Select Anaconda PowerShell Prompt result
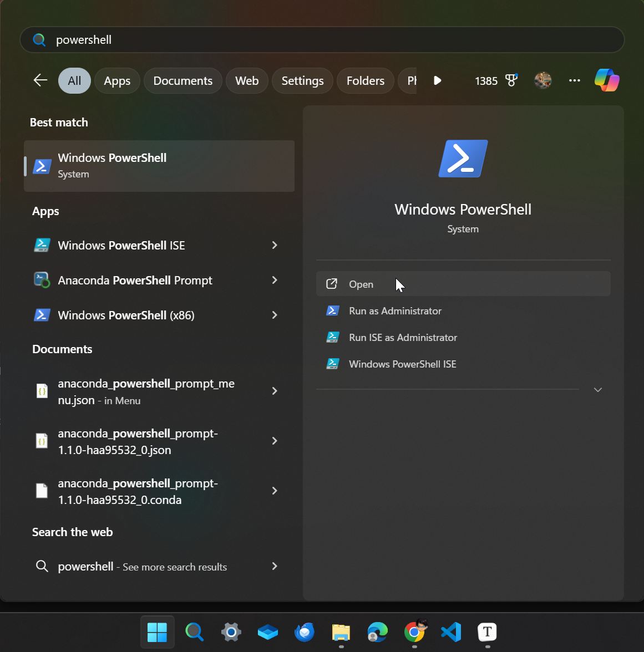 point(159,281)
